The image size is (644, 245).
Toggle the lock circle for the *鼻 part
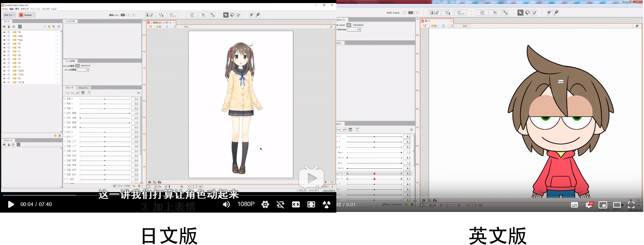(x=9, y=48)
